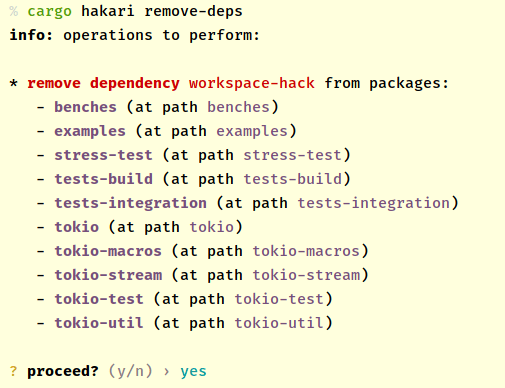Select the 'tokio-test' path value
Screen dimensions: 505x388
pyautogui.click(x=279, y=299)
